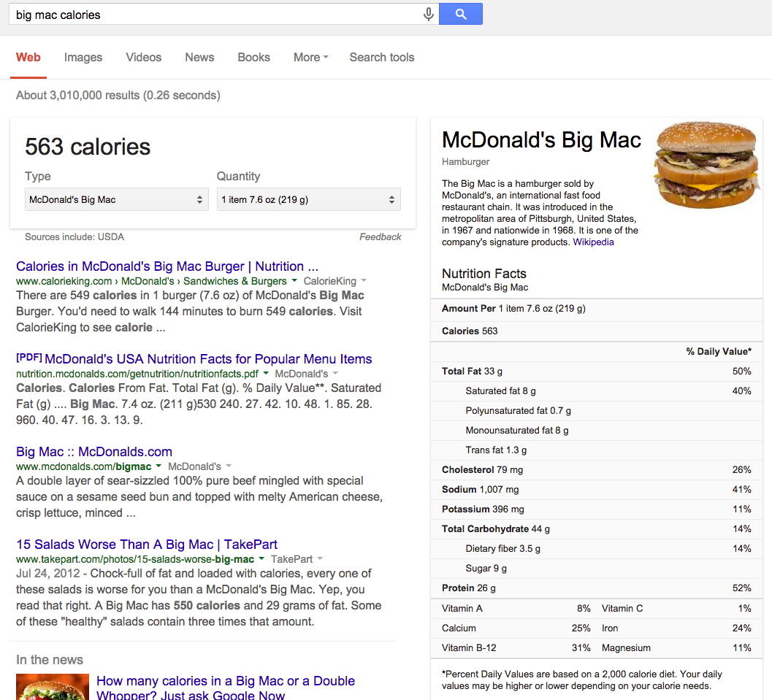Click the Trans fat 1.3 g row
The image size is (772, 700).
click(x=596, y=450)
